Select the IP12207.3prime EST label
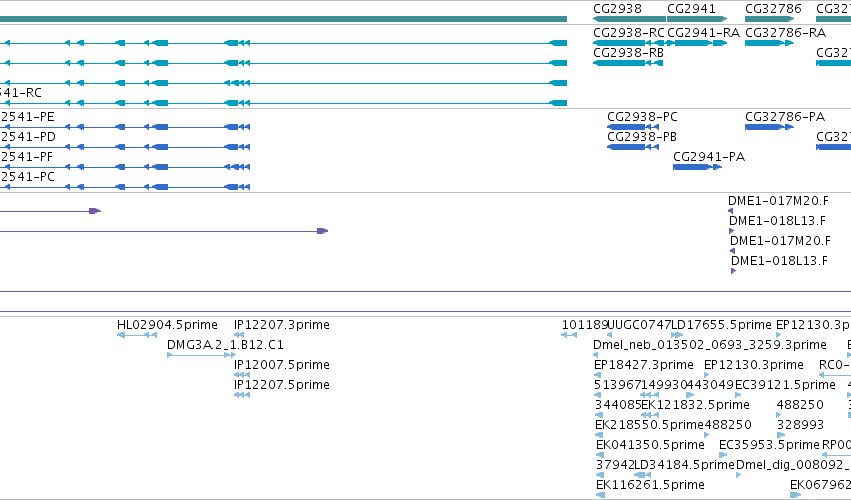Screen dimensions: 851x500 282,325
